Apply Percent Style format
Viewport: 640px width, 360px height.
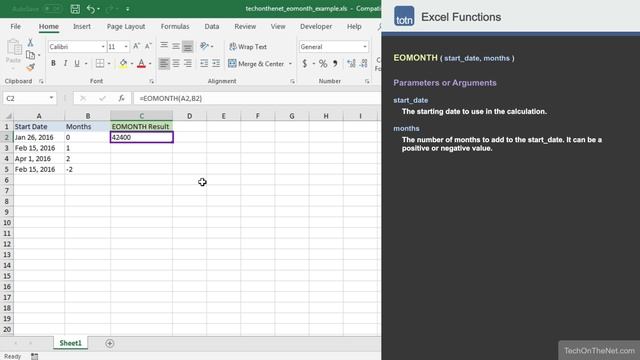323,63
